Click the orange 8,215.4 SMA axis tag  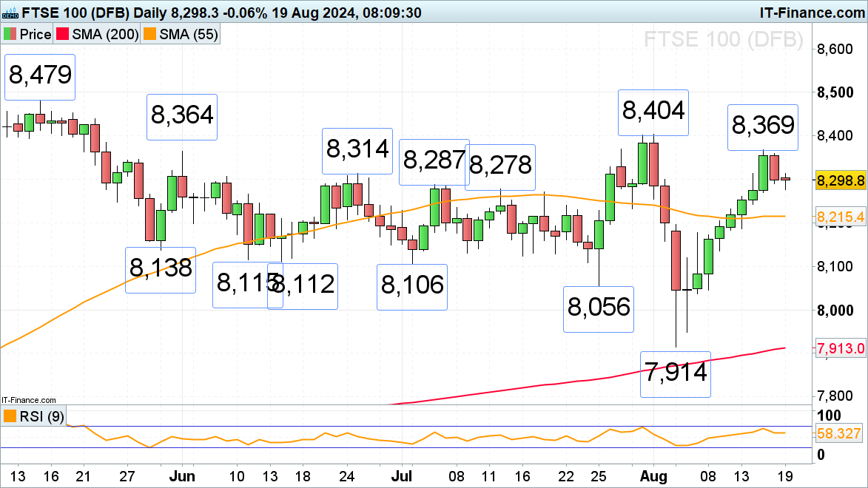point(841,217)
